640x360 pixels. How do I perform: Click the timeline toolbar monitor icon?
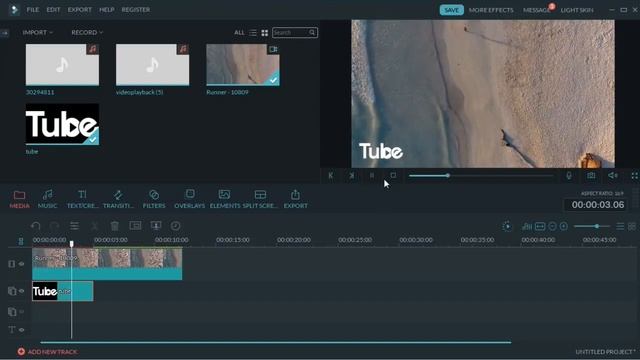[x=156, y=226]
